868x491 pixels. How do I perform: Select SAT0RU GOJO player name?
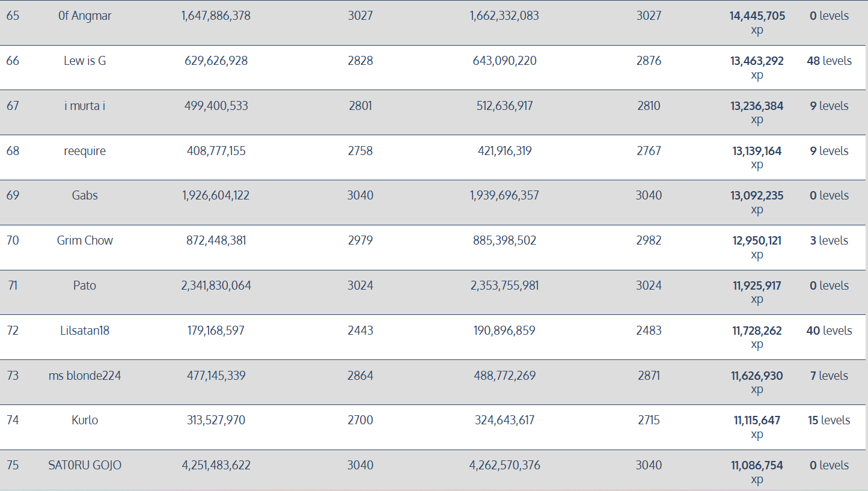click(x=85, y=465)
